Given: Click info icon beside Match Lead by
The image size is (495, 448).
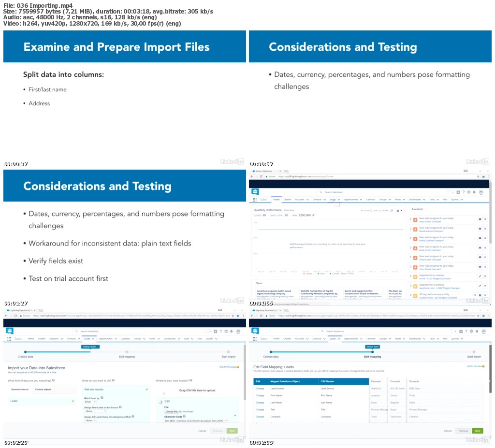Looking at the screenshot, I should [x=102, y=398].
